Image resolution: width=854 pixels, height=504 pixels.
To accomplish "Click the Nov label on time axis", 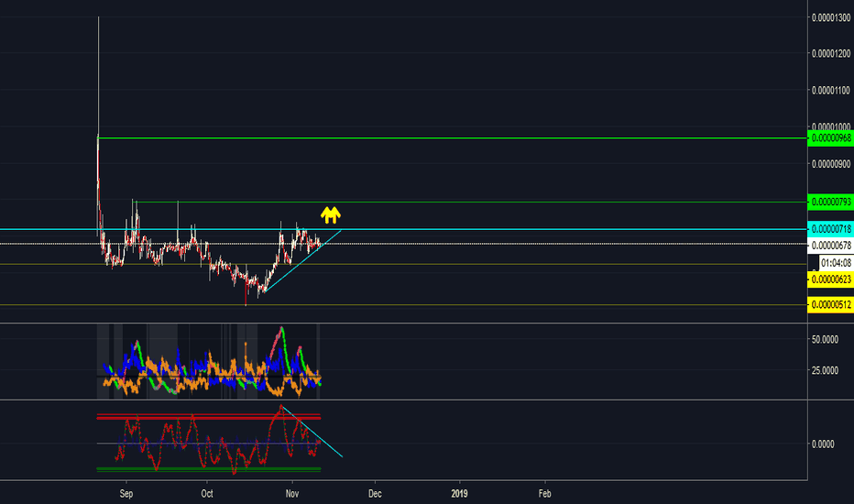I will point(292,494).
